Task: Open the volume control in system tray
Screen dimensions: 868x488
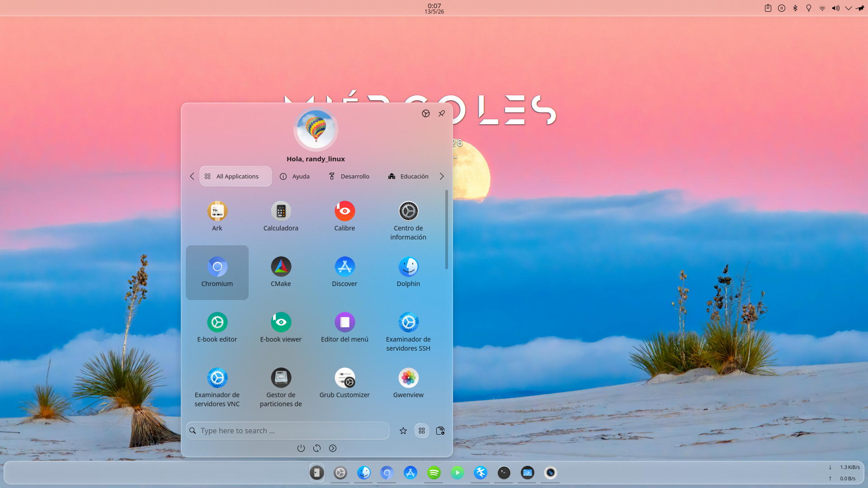Action: pyautogui.click(x=836, y=8)
